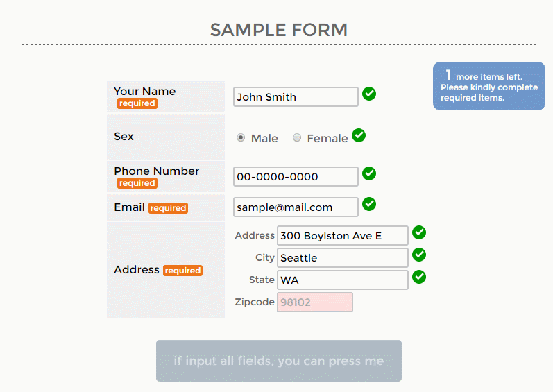The height and width of the screenshot is (392, 553).
Task: Focus the State input containing WA
Action: tap(343, 280)
